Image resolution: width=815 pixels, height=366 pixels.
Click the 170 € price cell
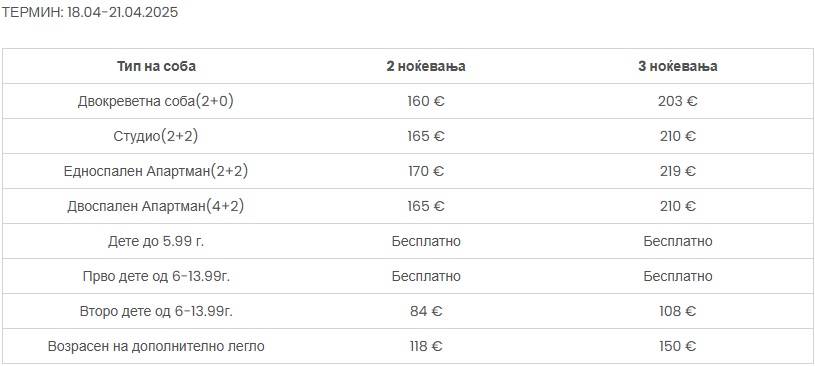[426, 171]
